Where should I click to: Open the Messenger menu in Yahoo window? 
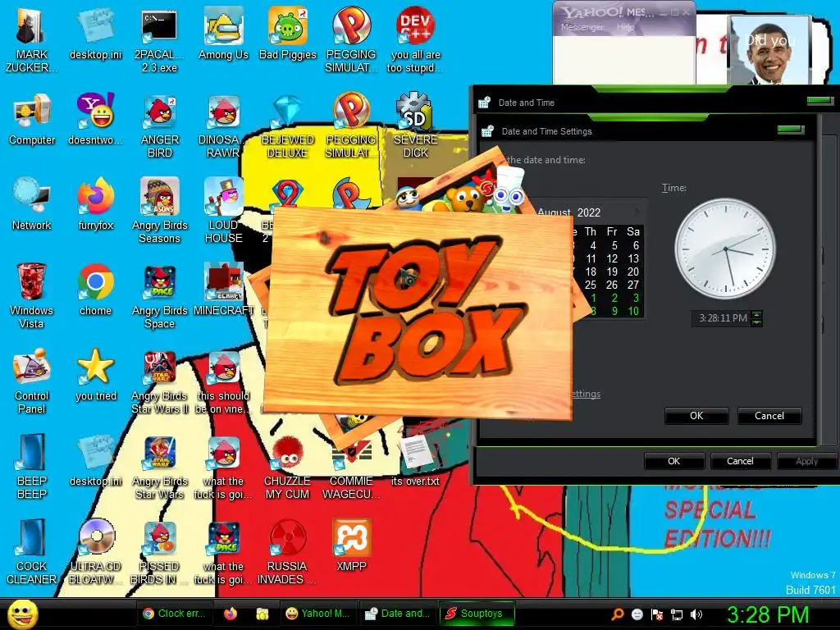582,27
